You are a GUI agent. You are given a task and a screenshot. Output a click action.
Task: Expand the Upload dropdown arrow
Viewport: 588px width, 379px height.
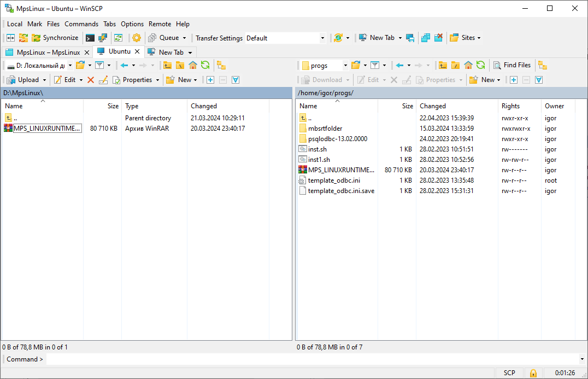[x=45, y=80]
